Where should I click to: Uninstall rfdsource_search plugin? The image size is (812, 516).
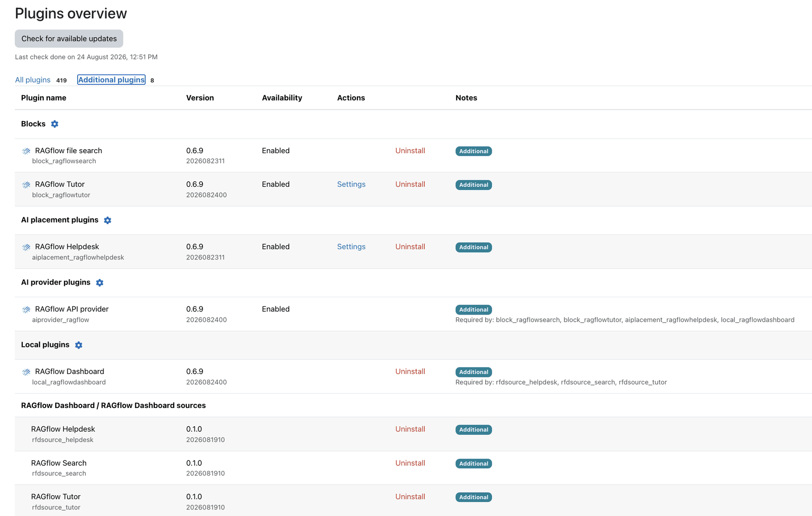(x=410, y=463)
